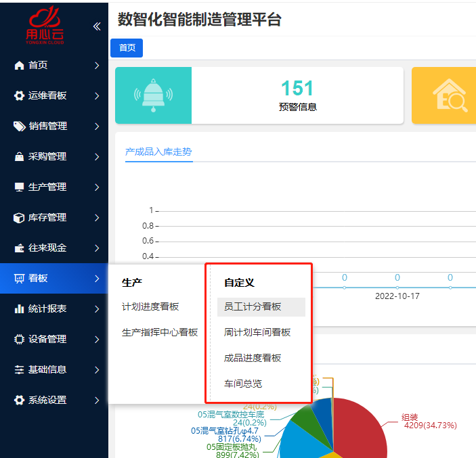Open 首页 in the sidebar
This screenshot has height=458, width=476.
pos(54,65)
